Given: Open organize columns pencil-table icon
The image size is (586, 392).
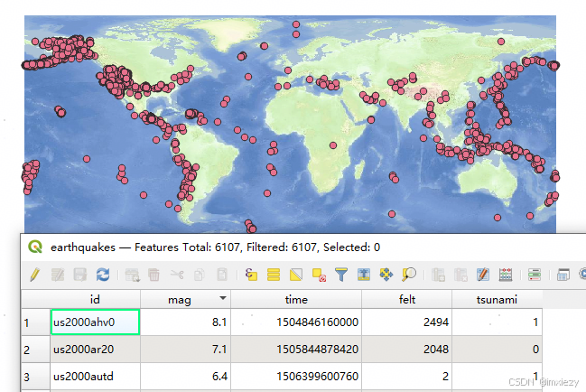Looking at the screenshot, I should point(483,275).
